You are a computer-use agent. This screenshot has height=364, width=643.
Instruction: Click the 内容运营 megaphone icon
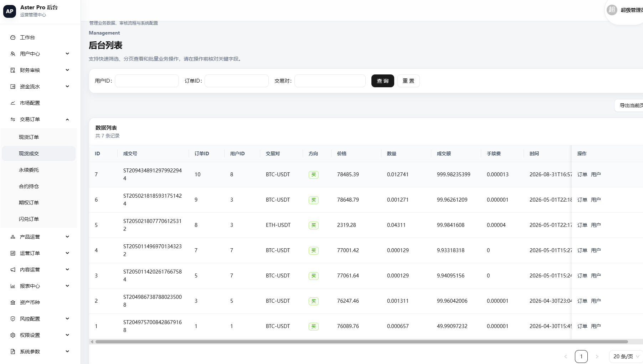[13, 270]
